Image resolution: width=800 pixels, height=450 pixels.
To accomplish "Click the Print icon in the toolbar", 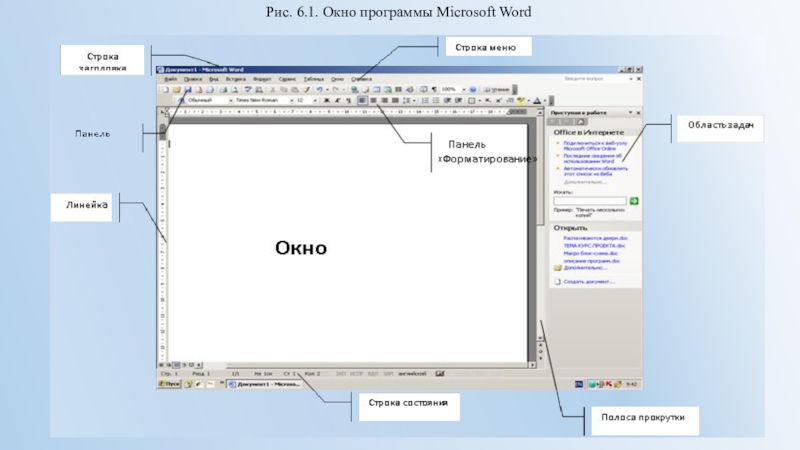I will point(223,89).
